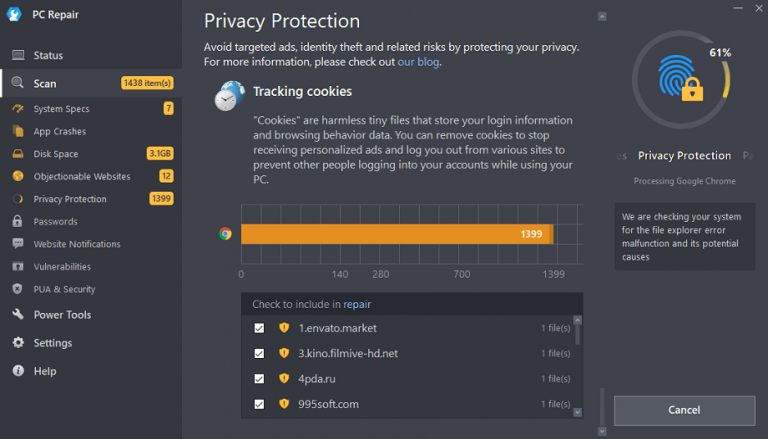This screenshot has height=439, width=768.
Task: Open the Settings menu item
Action: 52,343
